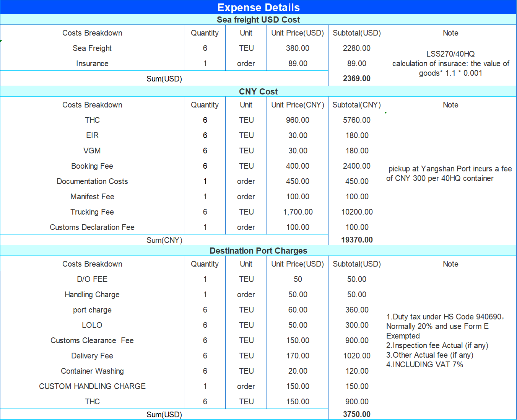Select the 'Sea freight USD Cost' section header

point(258,20)
